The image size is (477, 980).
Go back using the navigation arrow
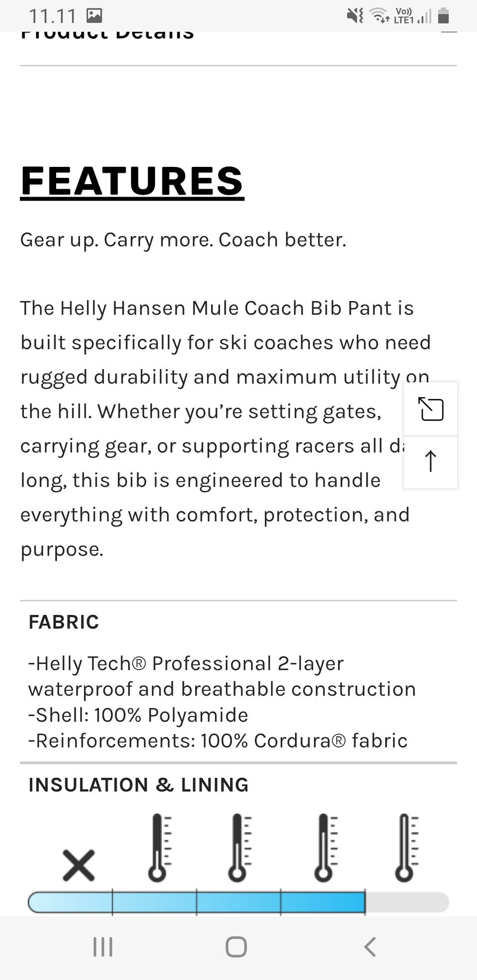[x=370, y=947]
